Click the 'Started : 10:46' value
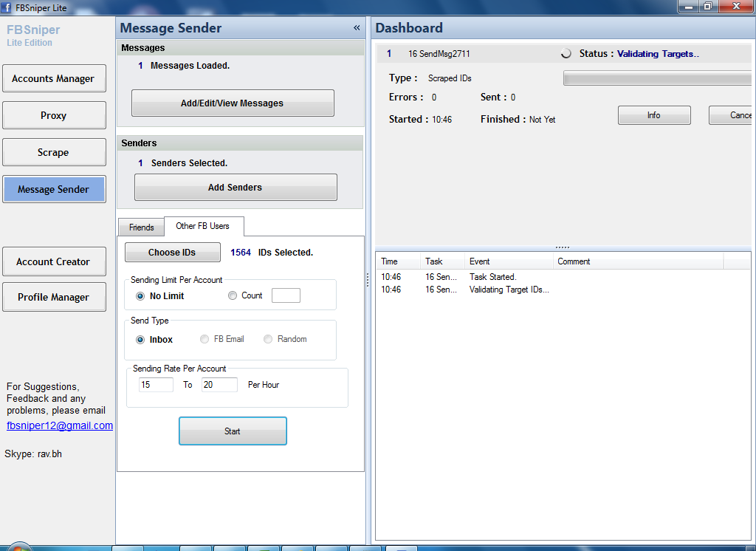 420,119
